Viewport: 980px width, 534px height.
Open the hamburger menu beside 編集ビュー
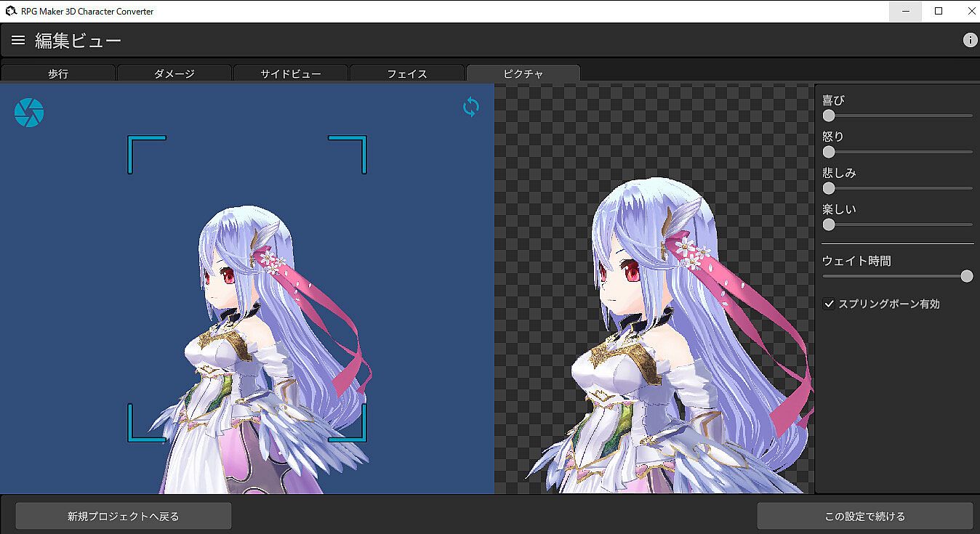pos(18,41)
